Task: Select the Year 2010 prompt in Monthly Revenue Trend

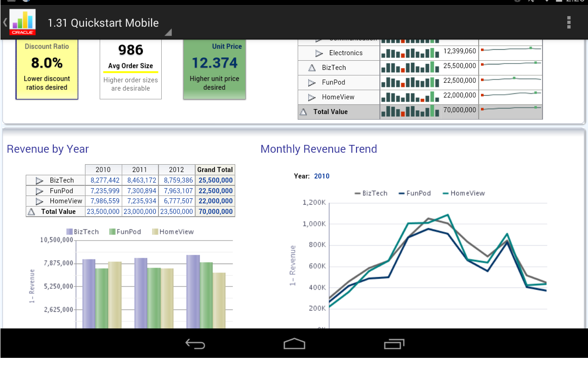Action: tap(322, 176)
